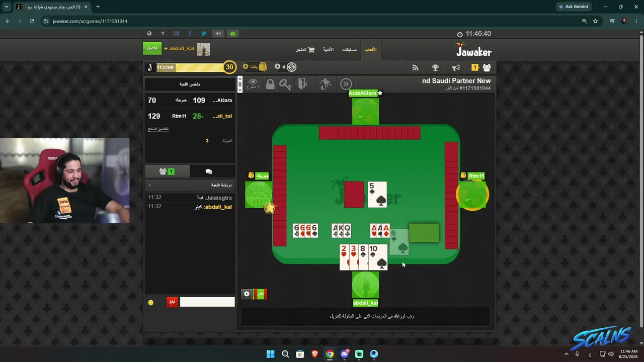Open the store tab with cart icon

(305, 50)
